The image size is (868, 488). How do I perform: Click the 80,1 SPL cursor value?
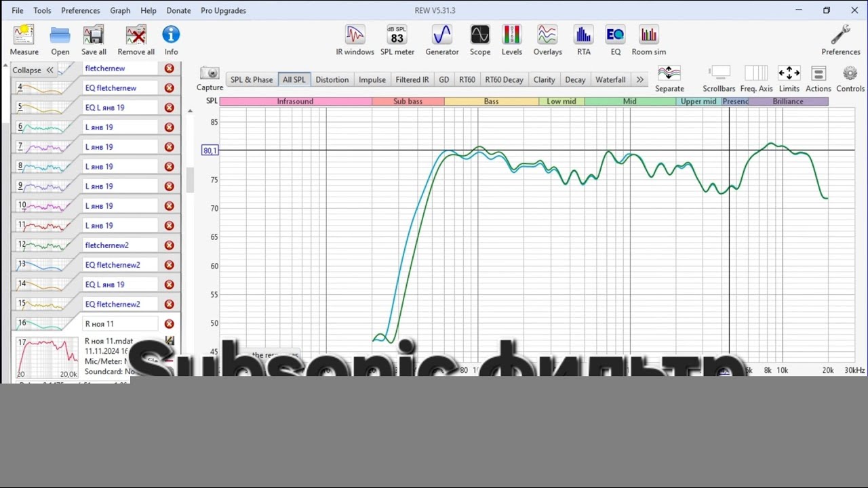210,150
